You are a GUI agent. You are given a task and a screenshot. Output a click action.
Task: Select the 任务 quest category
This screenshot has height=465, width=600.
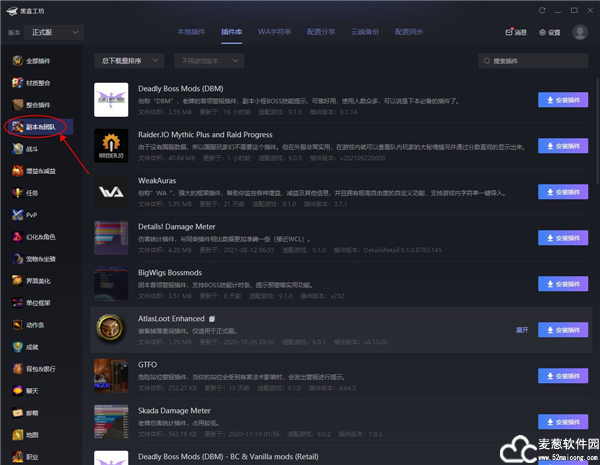(x=30, y=192)
